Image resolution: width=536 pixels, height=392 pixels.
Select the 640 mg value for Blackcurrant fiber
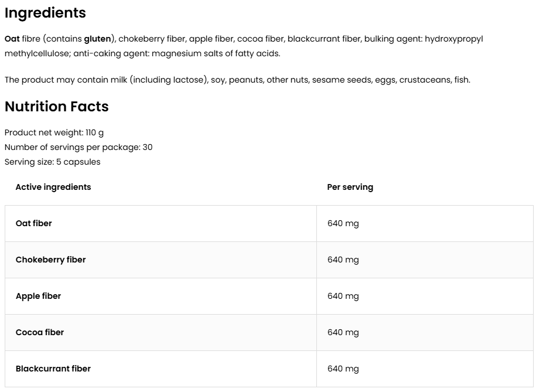(x=343, y=369)
